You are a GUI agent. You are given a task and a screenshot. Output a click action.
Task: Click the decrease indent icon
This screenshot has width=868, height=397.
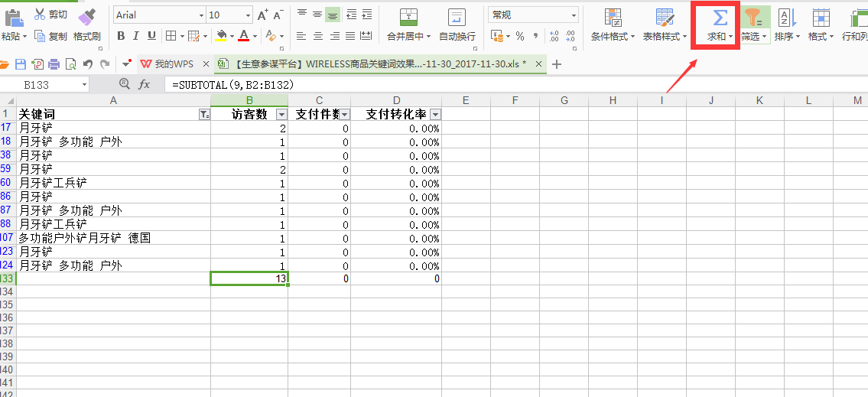coord(351,15)
